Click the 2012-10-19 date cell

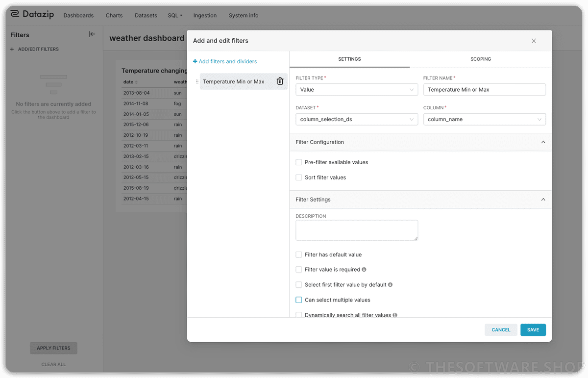click(x=136, y=135)
